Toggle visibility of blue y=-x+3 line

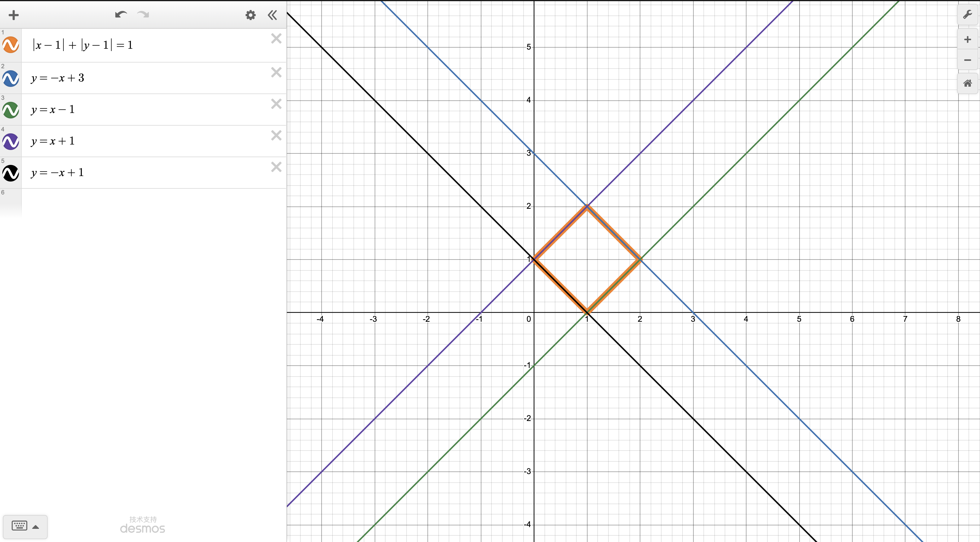[x=11, y=78]
